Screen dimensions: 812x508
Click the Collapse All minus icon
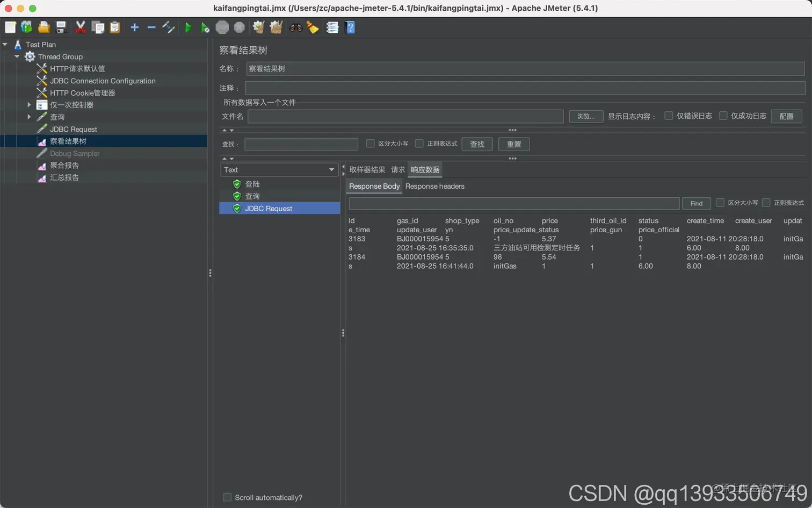pos(151,27)
